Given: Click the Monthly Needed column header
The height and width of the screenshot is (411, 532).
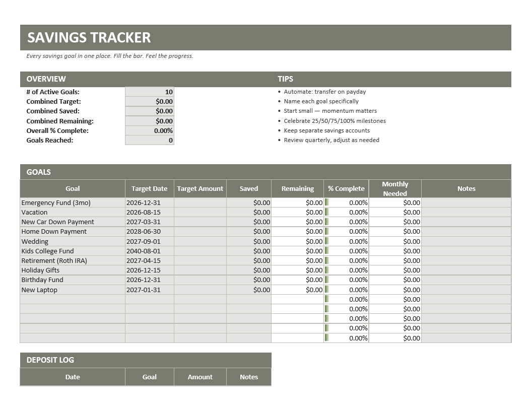Looking at the screenshot, I should [x=395, y=188].
